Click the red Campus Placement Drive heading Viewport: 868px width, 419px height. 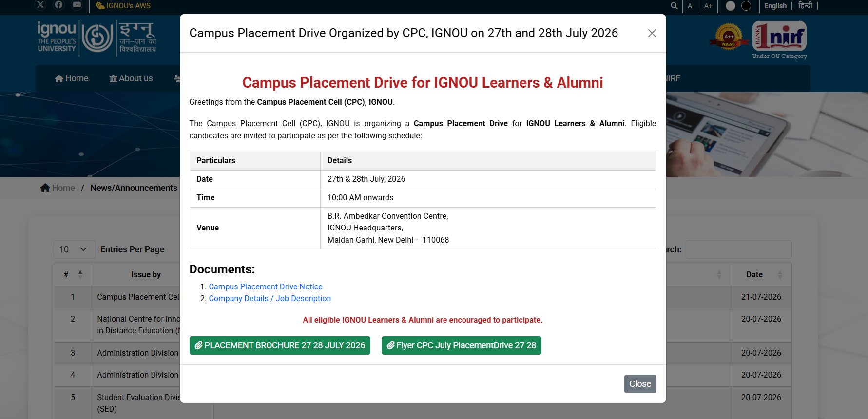(423, 83)
